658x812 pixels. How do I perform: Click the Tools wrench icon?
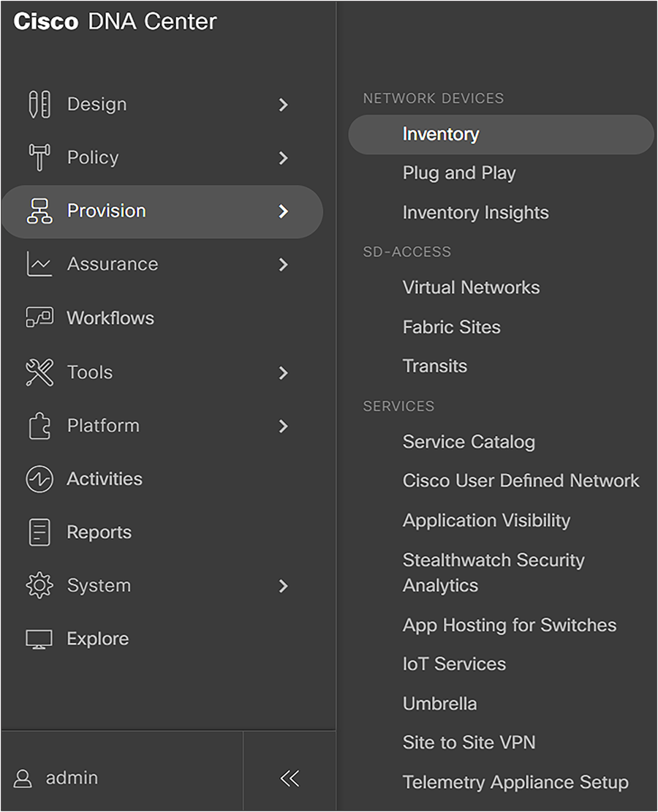click(x=39, y=372)
